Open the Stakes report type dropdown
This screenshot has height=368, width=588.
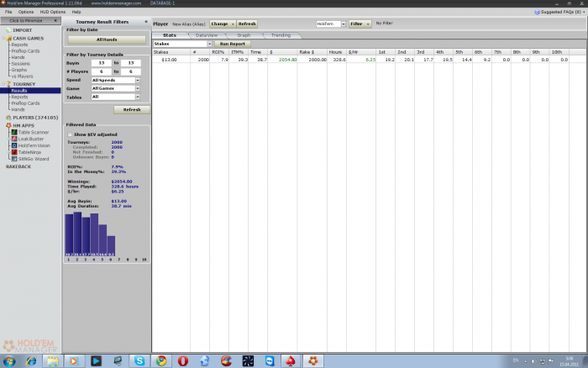point(209,44)
